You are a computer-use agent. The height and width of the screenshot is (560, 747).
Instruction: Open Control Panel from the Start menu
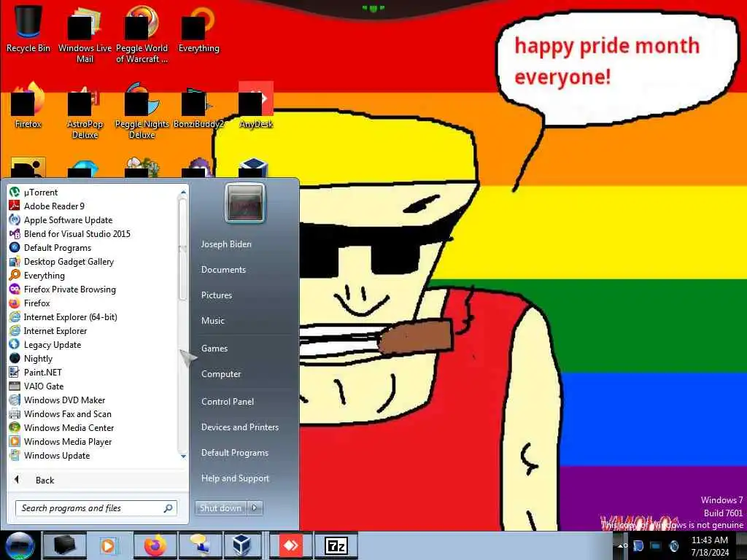point(228,402)
